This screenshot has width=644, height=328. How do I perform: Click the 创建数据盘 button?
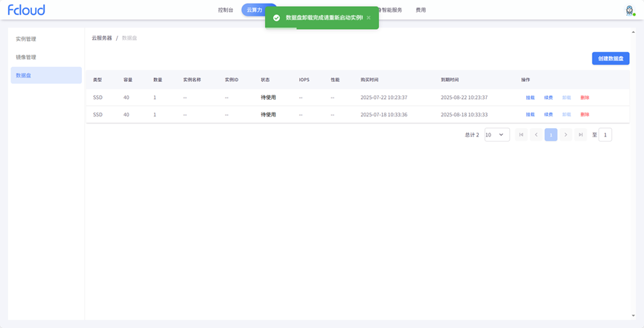tap(610, 58)
